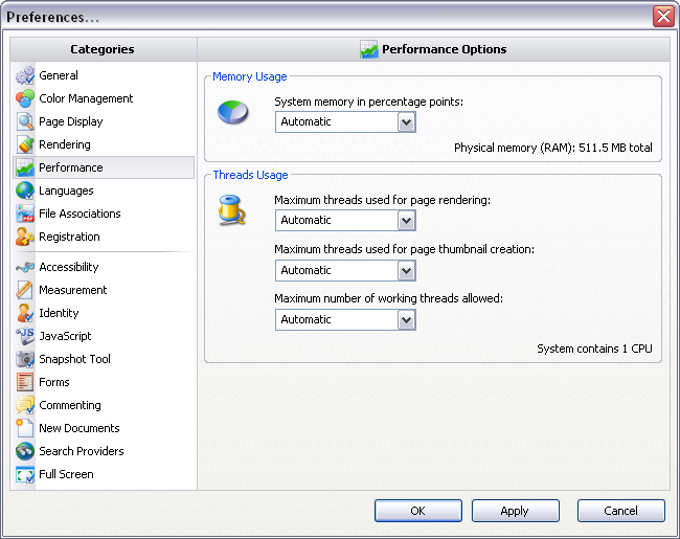Click the Performance chart icon in sidebar
Viewport: 680px width, 539px height.
pos(25,167)
